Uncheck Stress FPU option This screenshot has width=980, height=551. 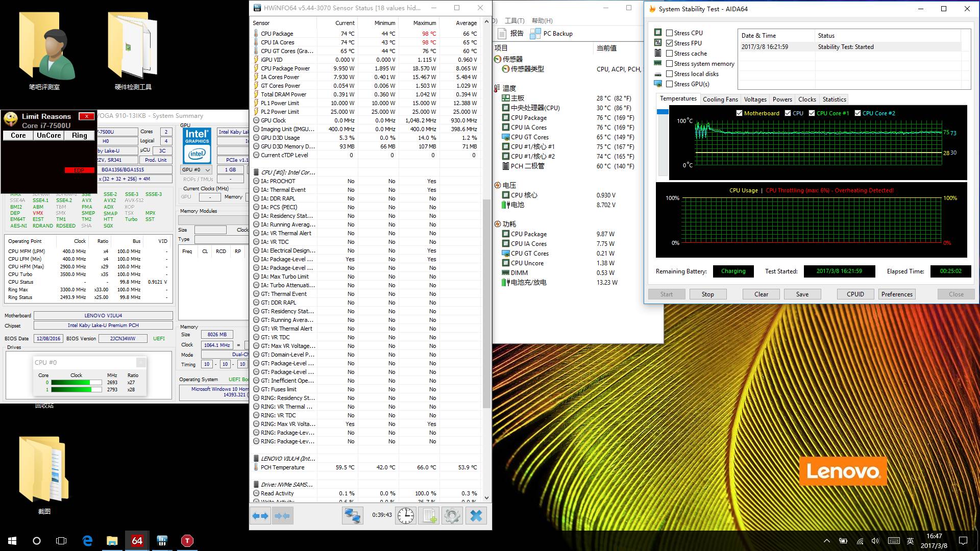pyautogui.click(x=669, y=43)
